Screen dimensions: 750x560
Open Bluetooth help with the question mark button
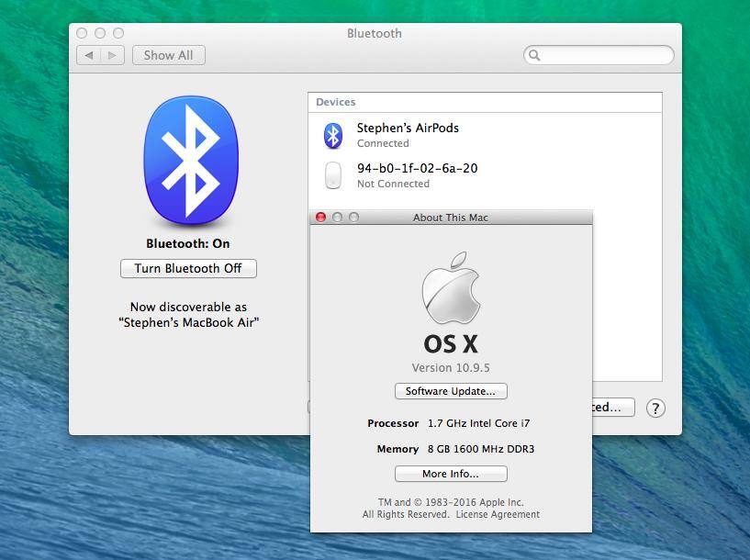pos(655,409)
